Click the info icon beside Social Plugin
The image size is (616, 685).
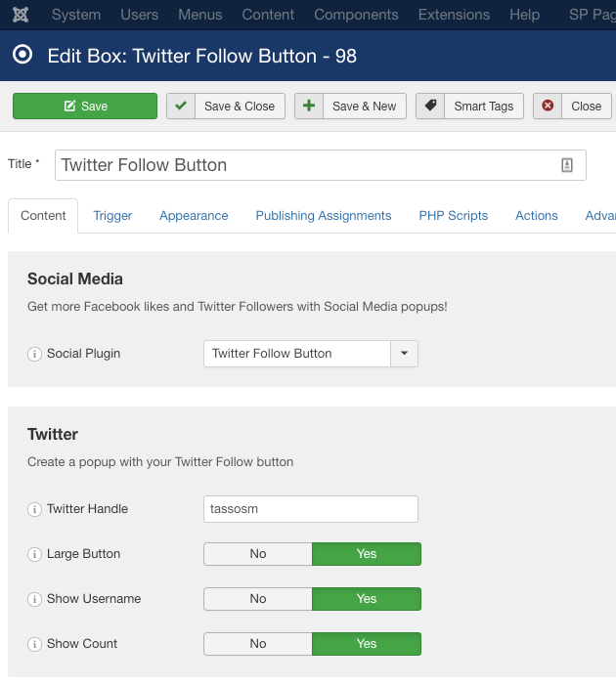pos(34,354)
